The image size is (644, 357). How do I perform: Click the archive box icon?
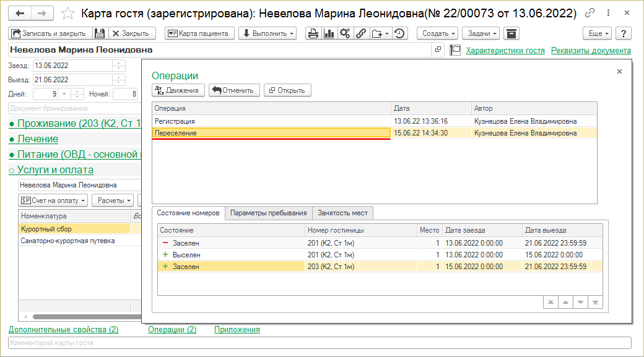tap(511, 33)
